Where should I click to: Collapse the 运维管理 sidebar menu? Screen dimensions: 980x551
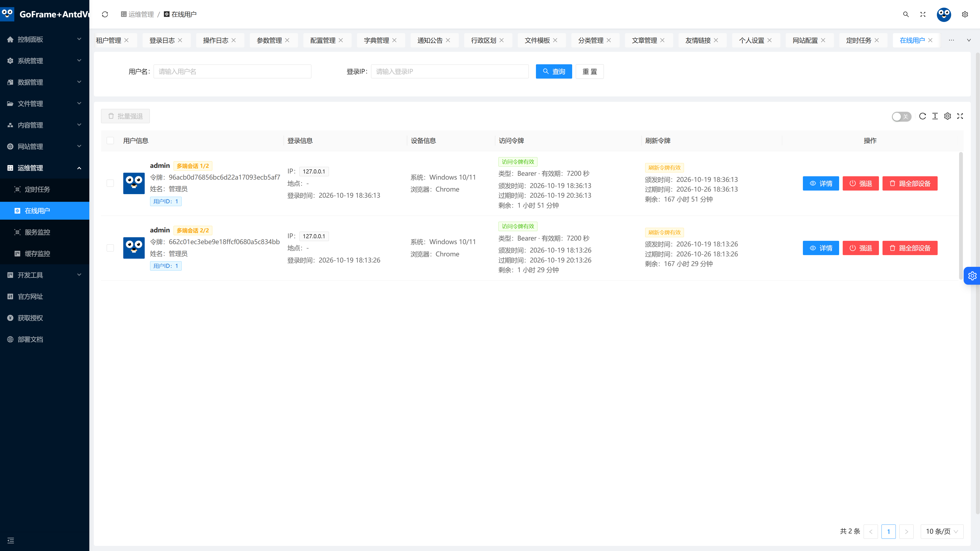pyautogui.click(x=44, y=168)
